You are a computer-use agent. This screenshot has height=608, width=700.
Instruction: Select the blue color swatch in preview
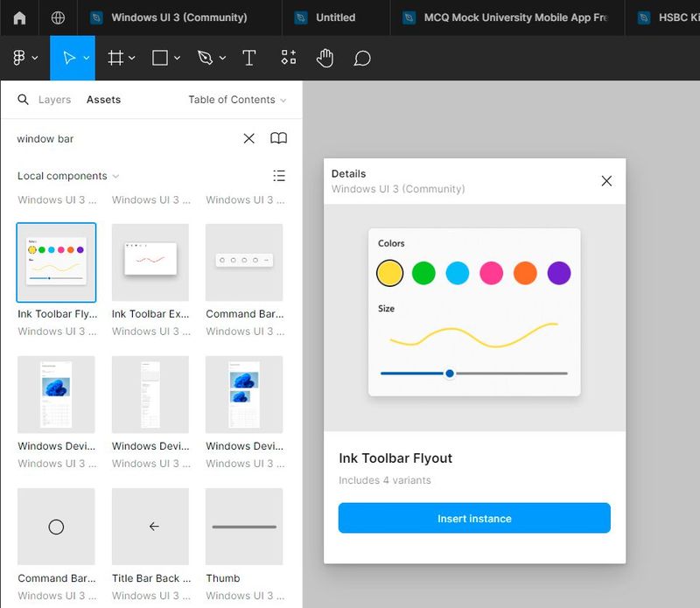coord(457,273)
